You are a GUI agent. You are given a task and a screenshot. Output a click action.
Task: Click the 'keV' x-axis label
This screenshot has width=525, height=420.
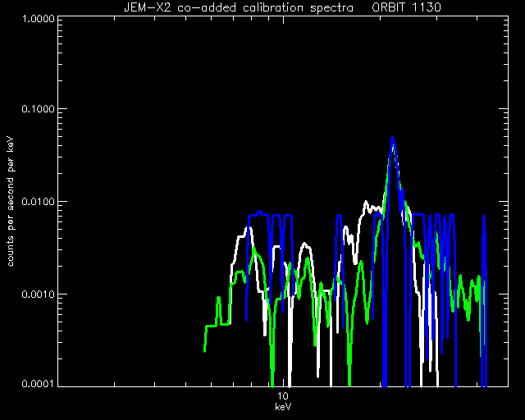(x=283, y=407)
